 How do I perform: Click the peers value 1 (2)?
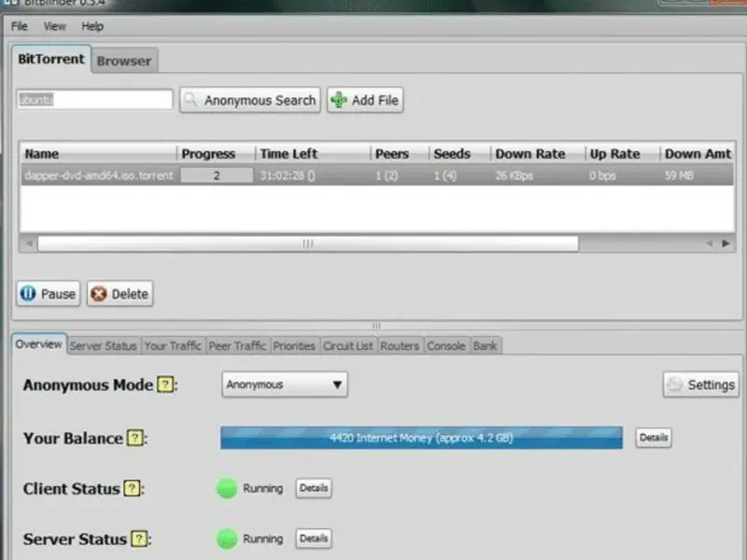pos(387,175)
